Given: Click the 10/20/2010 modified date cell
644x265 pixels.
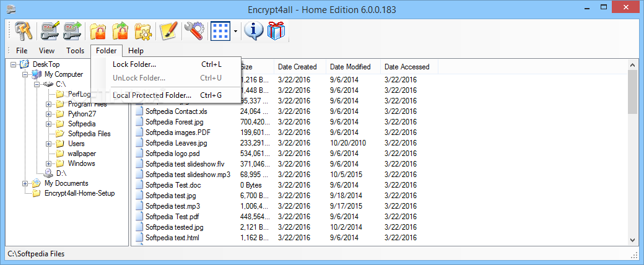Looking at the screenshot, I should pyautogui.click(x=348, y=143).
